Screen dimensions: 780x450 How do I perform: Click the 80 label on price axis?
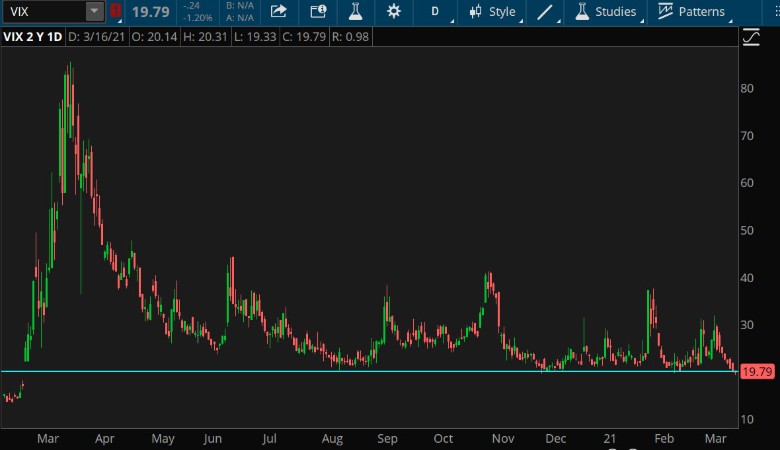click(x=747, y=89)
